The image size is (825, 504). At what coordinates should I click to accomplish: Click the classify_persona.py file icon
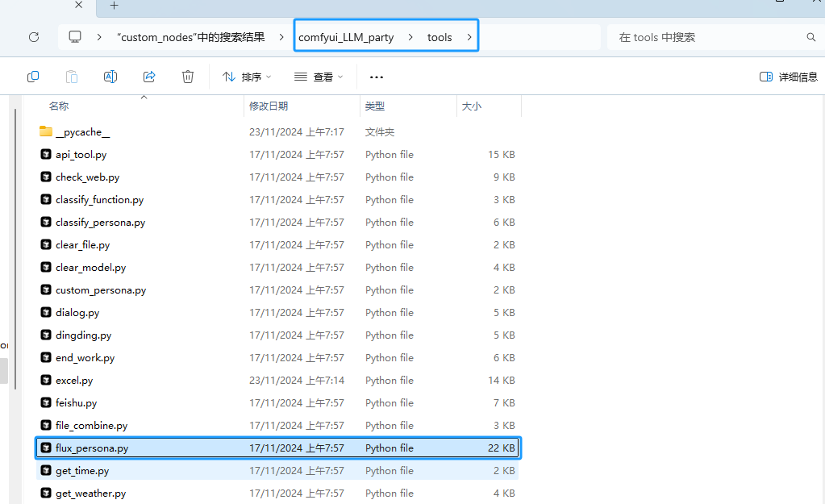click(x=46, y=222)
